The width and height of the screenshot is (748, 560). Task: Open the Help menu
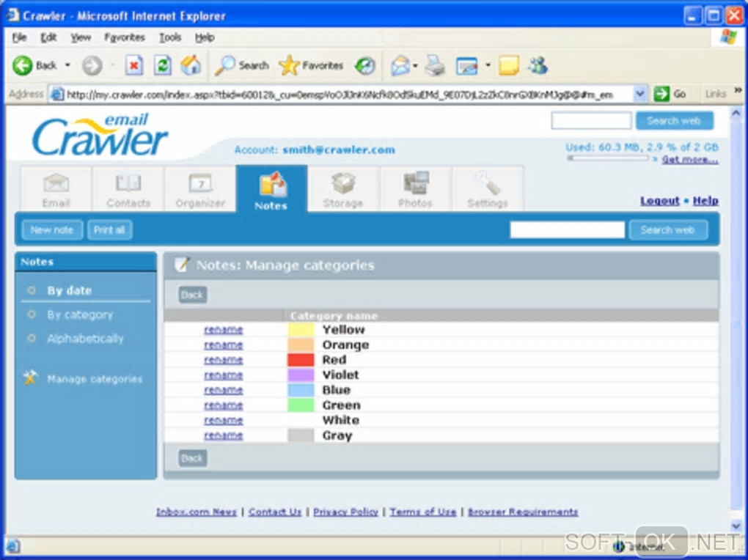(x=205, y=37)
